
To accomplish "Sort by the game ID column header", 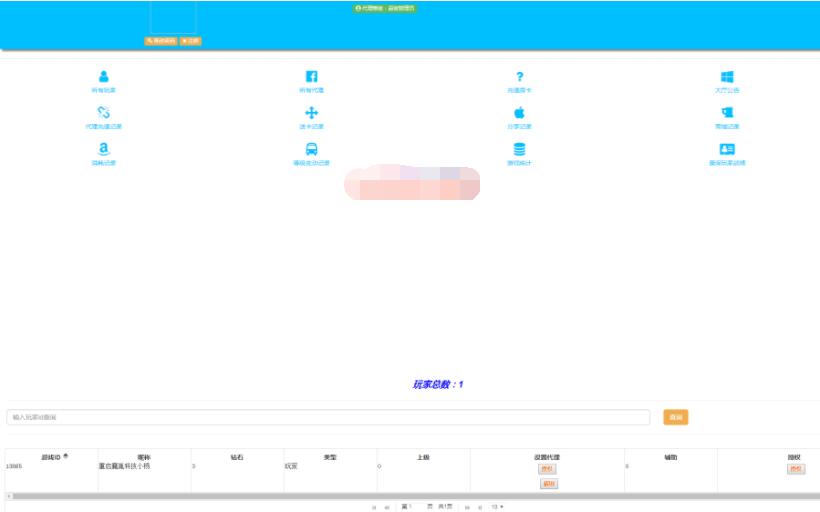I will [51, 457].
